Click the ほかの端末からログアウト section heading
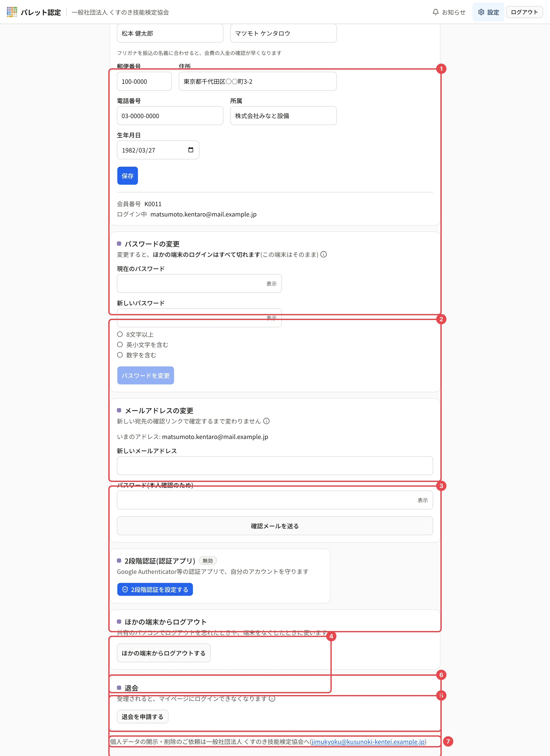 (x=165, y=622)
